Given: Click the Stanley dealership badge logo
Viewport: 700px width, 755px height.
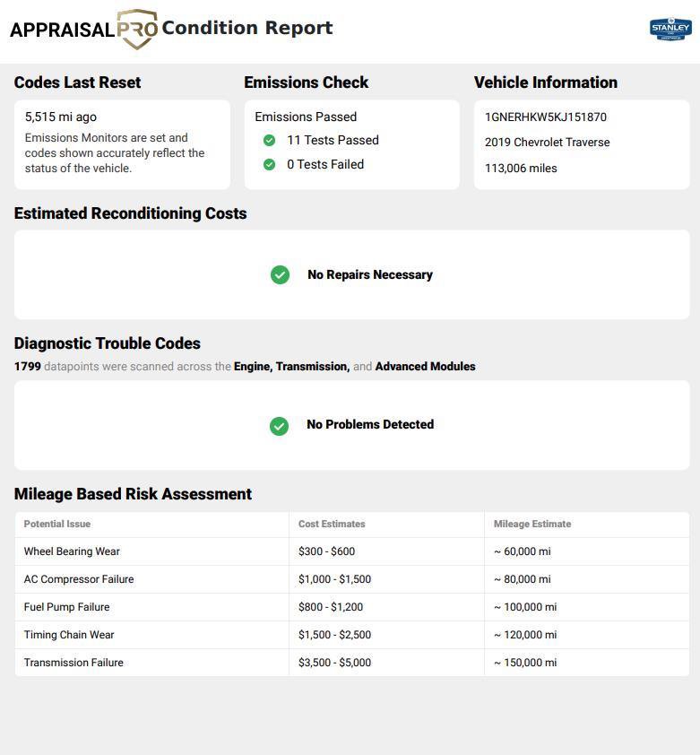Looking at the screenshot, I should pyautogui.click(x=670, y=29).
